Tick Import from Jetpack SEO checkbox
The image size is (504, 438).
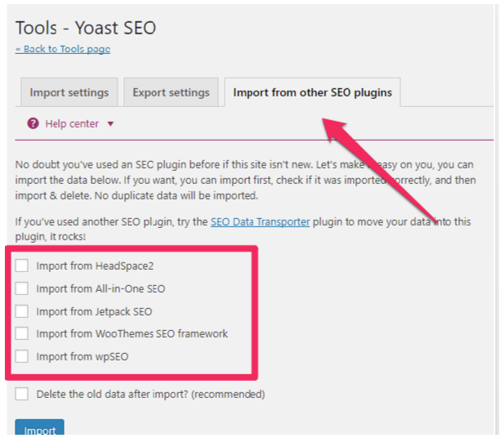point(22,311)
